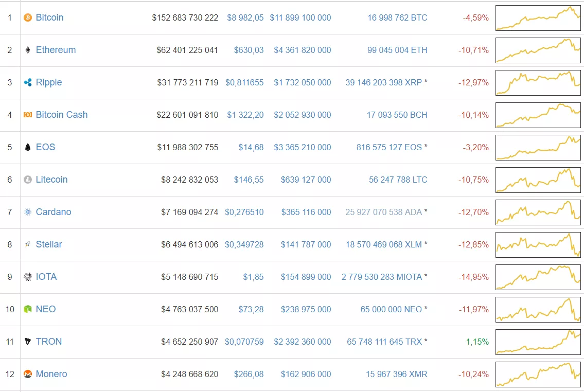Viewport: 584px width, 392px height.
Task: Click the Ethereum diamond logo icon
Action: pos(28,50)
